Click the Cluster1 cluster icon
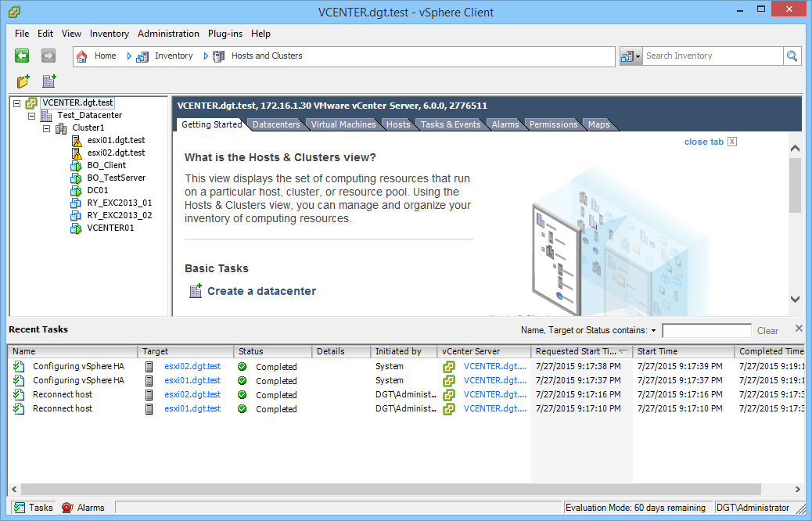 click(61, 128)
